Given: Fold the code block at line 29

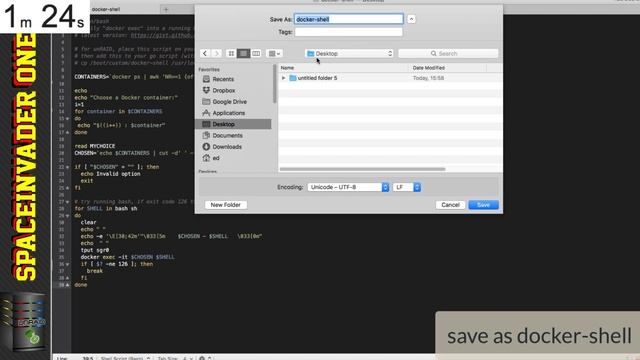Looking at the screenshot, I should coord(67,216).
